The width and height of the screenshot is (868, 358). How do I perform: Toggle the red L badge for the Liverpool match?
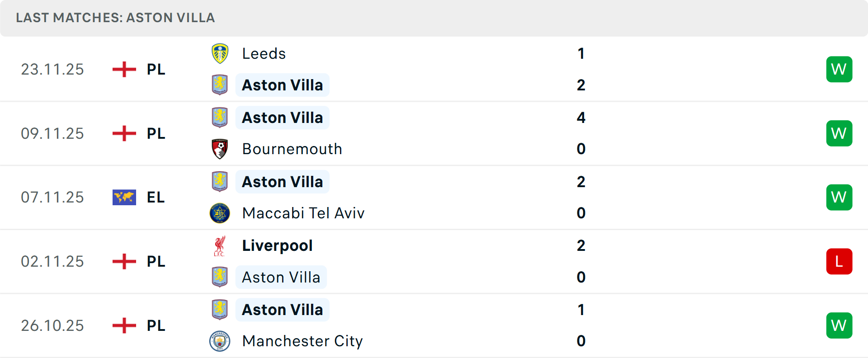839,261
